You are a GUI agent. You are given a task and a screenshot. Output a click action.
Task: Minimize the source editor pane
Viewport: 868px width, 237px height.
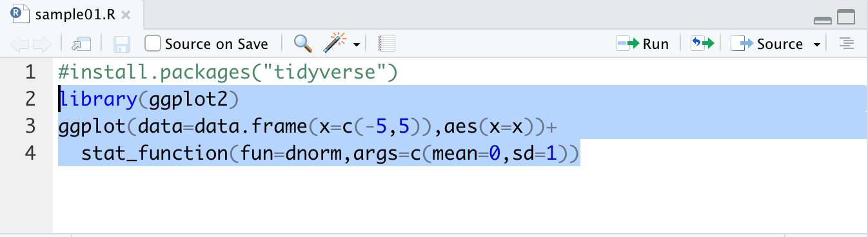pos(823,19)
